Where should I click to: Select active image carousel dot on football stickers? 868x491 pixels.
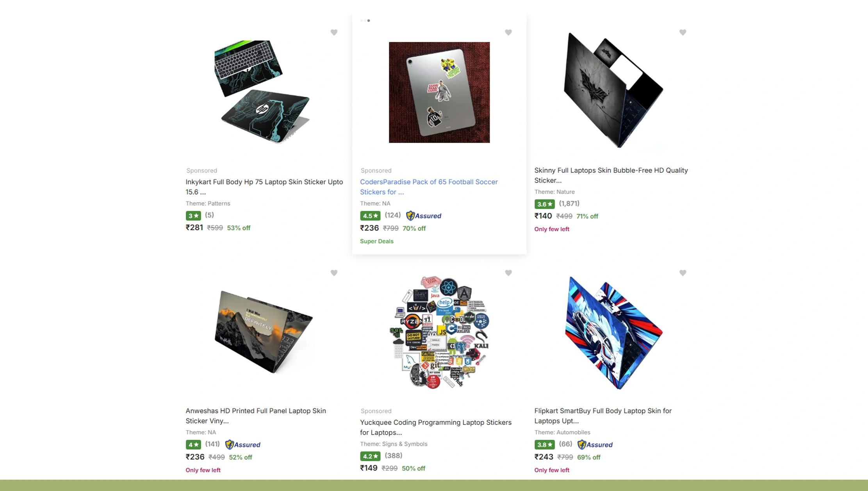(x=369, y=21)
